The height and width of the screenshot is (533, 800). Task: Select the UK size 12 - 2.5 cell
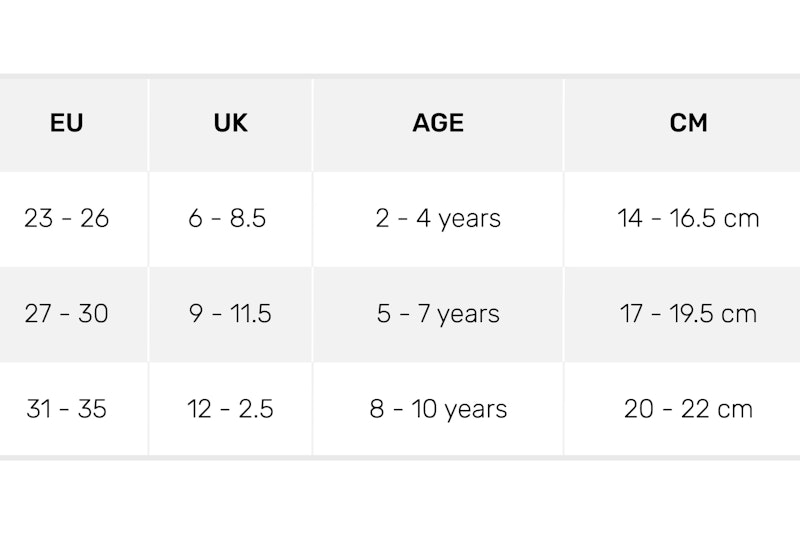coord(230,409)
